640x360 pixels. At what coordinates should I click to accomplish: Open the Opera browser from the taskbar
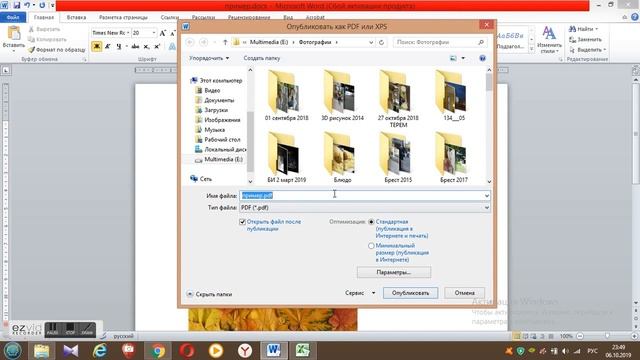point(187,351)
